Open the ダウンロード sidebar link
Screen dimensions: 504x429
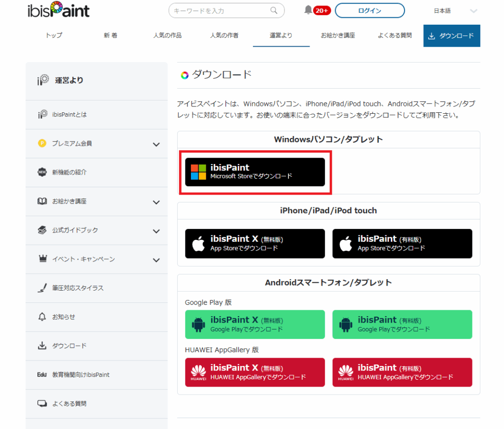pyautogui.click(x=96, y=346)
